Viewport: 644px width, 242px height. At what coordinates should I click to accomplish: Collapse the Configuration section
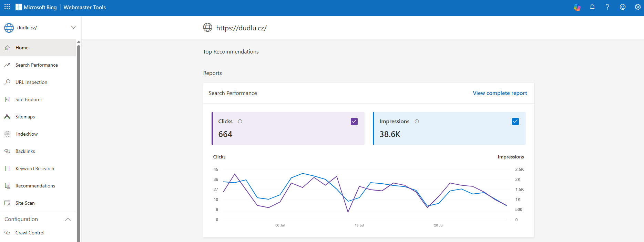(x=68, y=219)
